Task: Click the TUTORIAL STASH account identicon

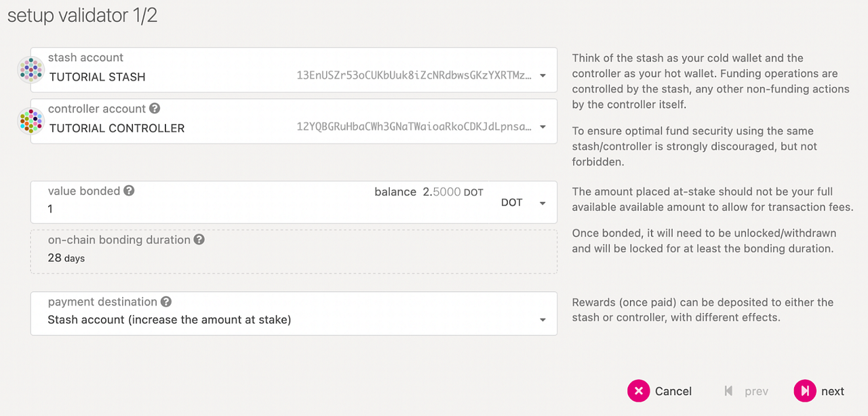Action: pos(31,70)
